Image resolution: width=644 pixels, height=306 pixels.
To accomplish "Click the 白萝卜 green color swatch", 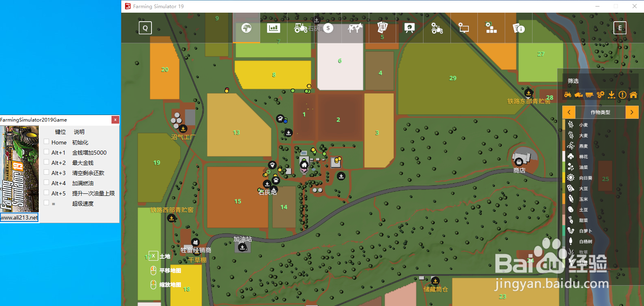I will coord(564,231).
